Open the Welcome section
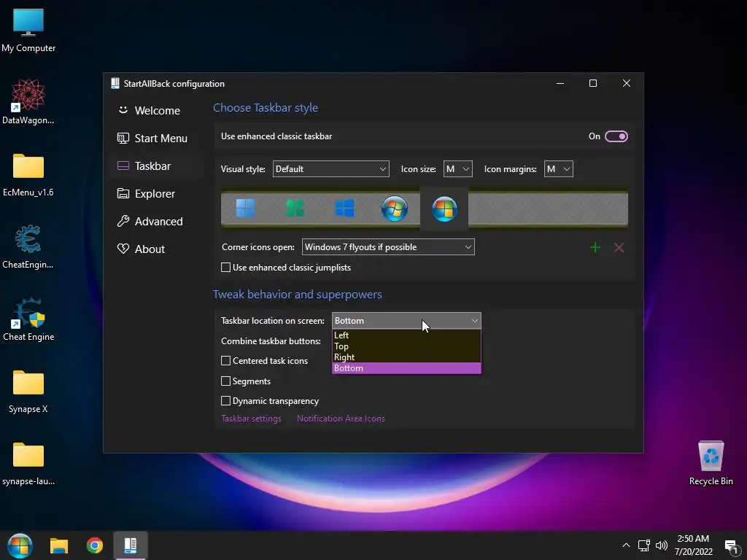The height and width of the screenshot is (560, 747). tap(157, 111)
